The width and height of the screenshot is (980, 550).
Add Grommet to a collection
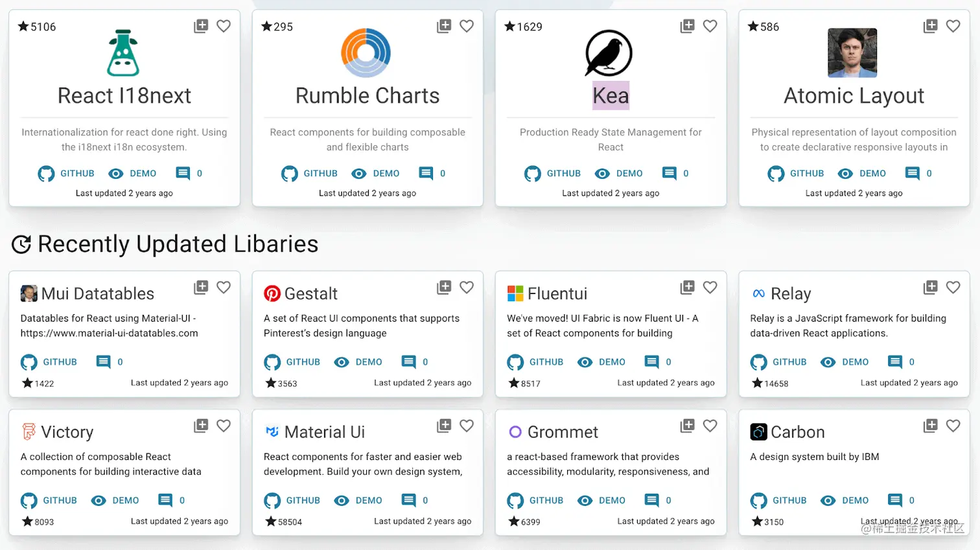687,426
